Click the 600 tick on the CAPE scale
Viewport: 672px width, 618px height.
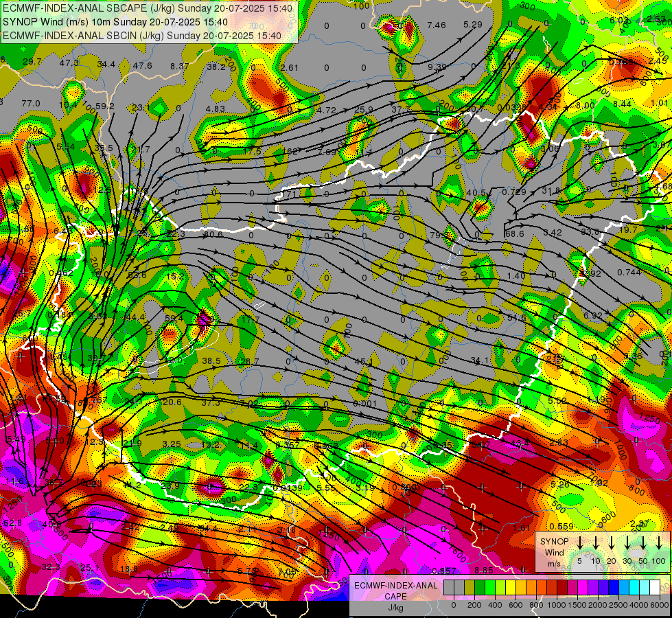click(515, 605)
